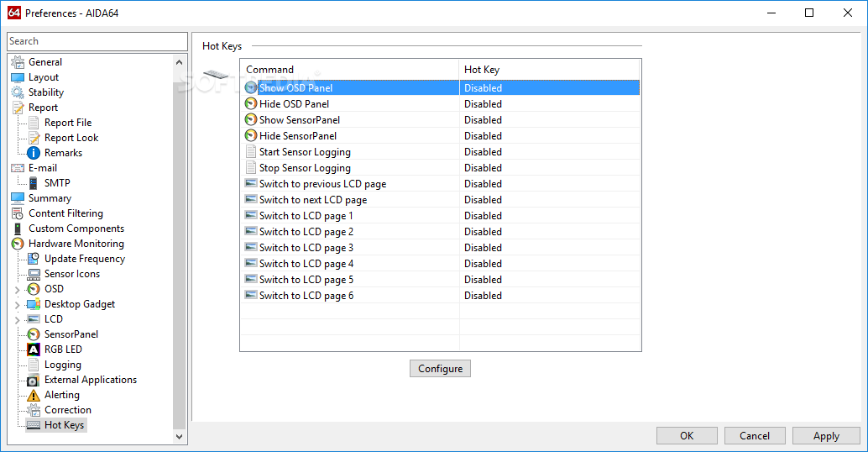Screen dimensions: 868x452
Task: Select Switch to next LCD page
Action: tap(313, 200)
